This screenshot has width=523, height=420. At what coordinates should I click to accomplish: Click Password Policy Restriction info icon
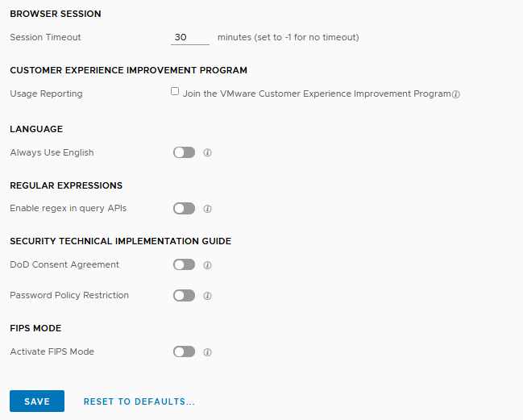tap(207, 296)
